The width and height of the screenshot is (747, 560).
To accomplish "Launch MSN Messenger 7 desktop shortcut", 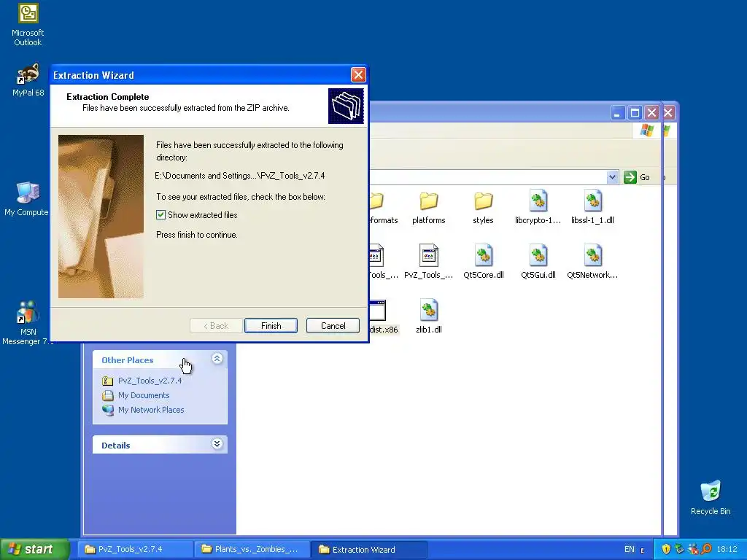I will pos(27,322).
